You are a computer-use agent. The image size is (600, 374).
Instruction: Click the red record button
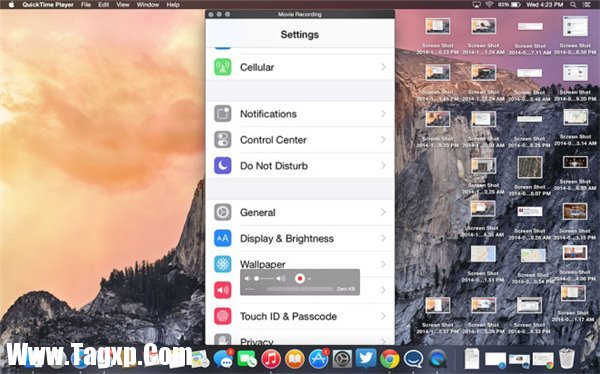(x=300, y=279)
